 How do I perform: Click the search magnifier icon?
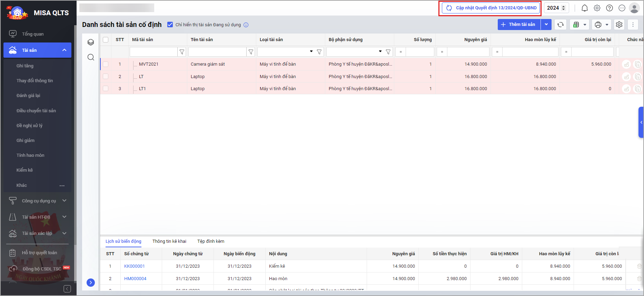point(91,57)
